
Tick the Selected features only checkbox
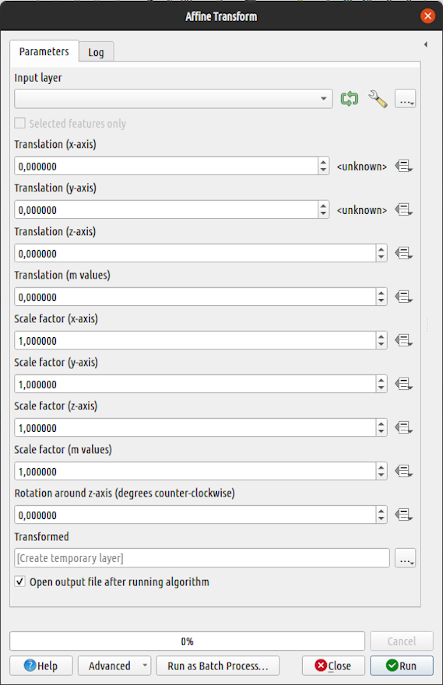click(x=20, y=123)
